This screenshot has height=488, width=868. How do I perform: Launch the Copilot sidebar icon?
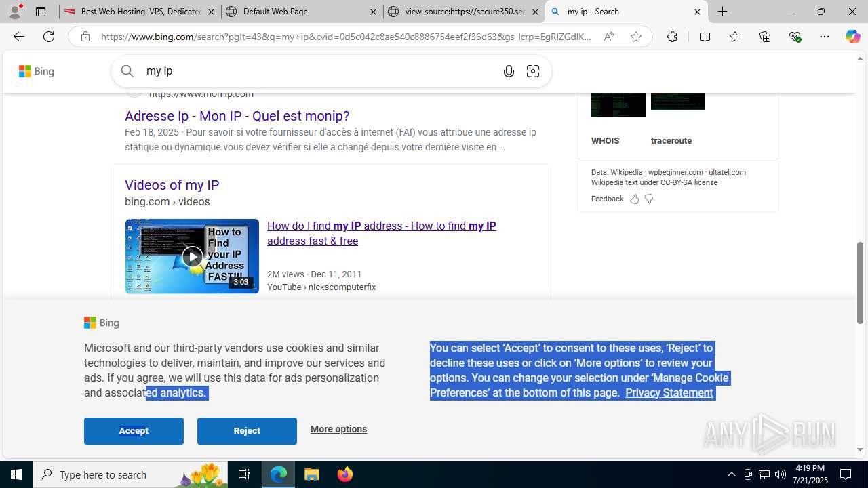pyautogui.click(x=853, y=37)
